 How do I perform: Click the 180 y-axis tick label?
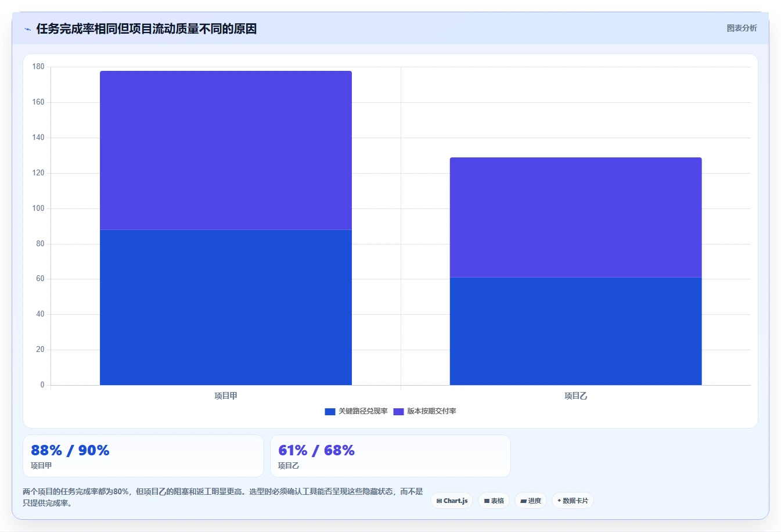tap(38, 67)
